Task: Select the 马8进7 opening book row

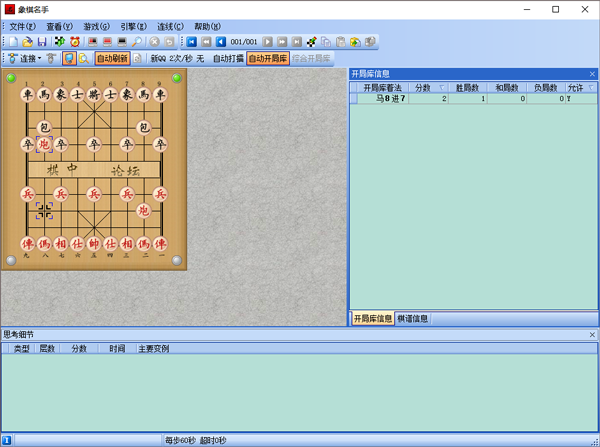Action: [x=473, y=99]
